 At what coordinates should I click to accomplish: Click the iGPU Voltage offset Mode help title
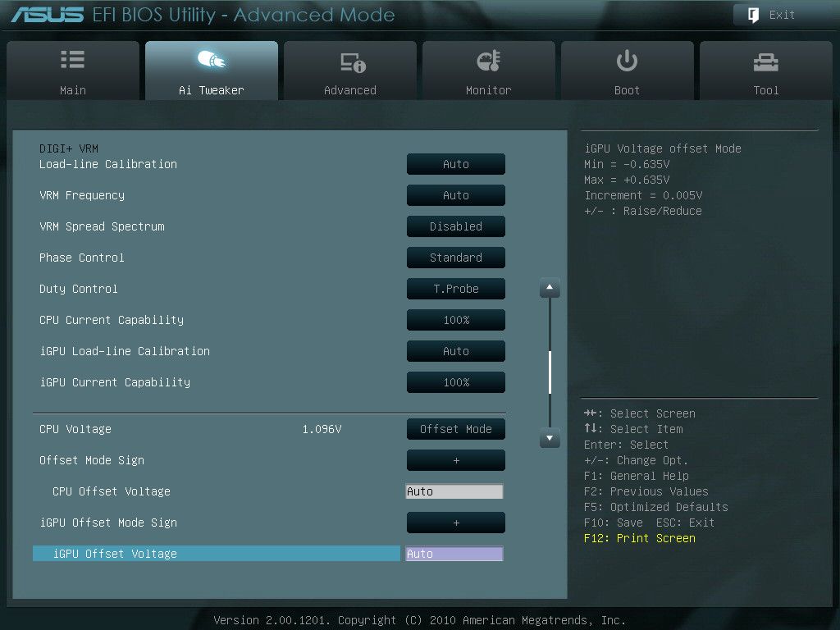click(663, 148)
